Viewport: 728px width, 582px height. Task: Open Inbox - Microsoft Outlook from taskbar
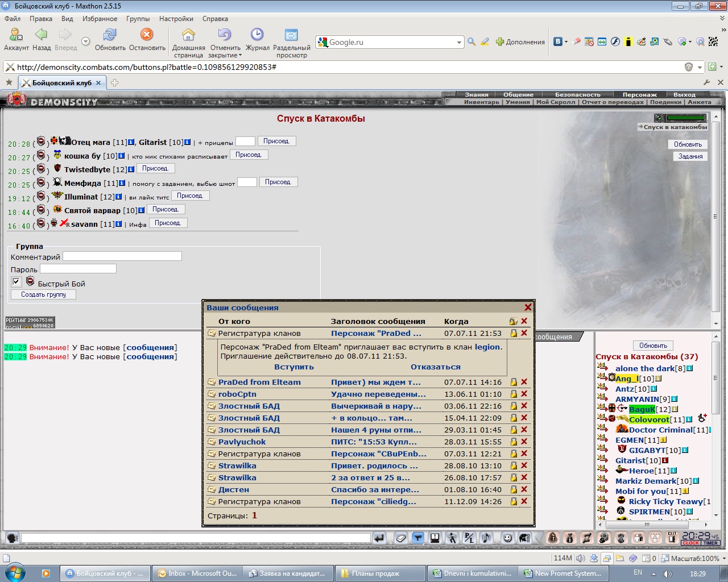[198, 573]
